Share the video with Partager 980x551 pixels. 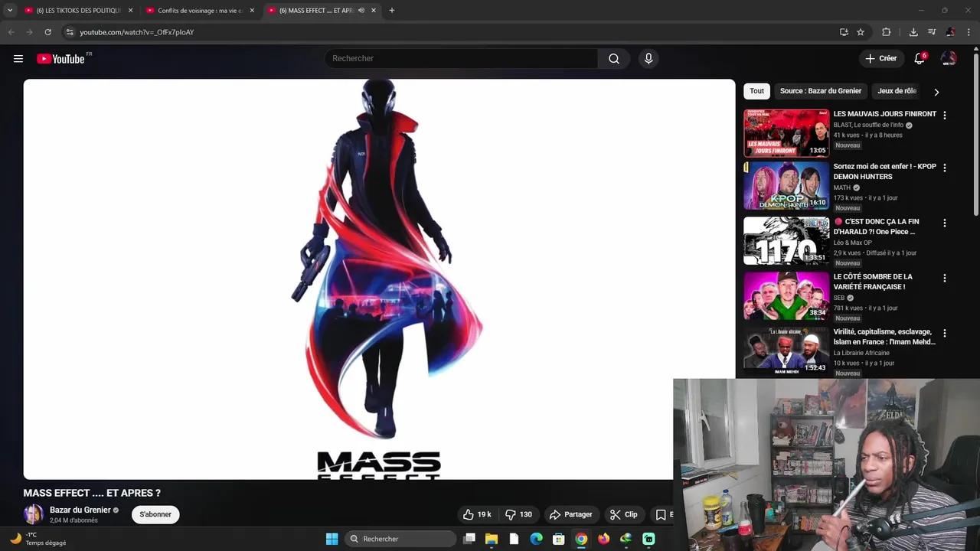[571, 514]
